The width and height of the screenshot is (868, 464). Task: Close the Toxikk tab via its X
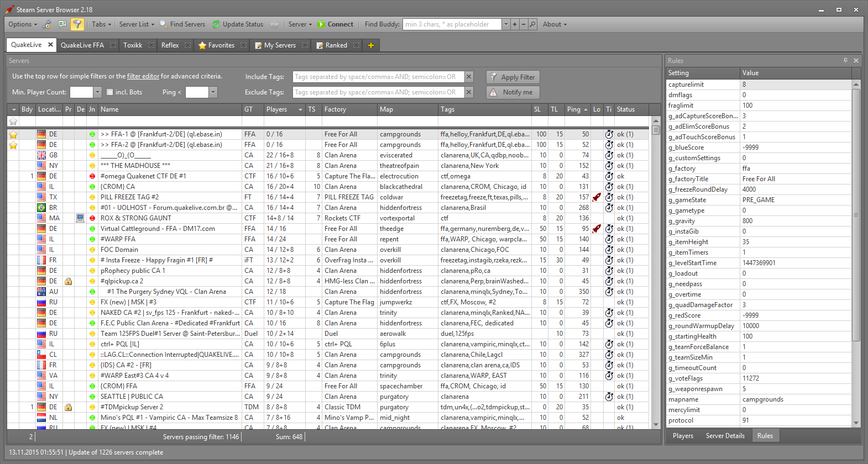(x=151, y=45)
